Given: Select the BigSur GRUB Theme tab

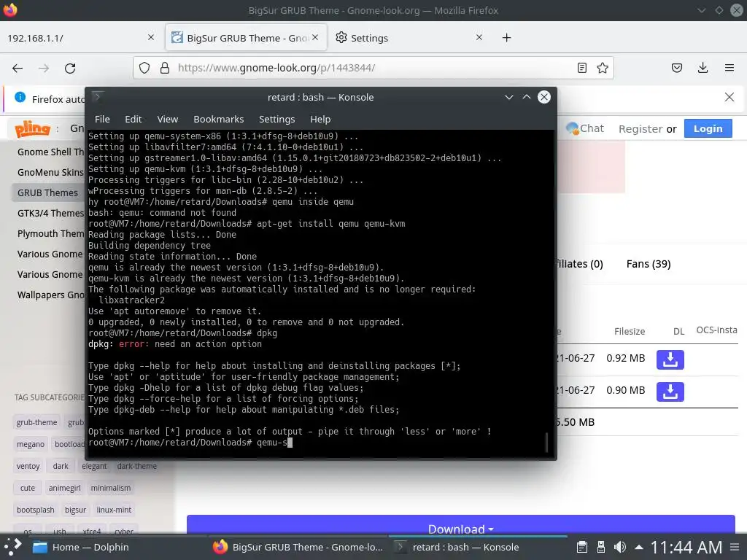Looking at the screenshot, I should point(246,38).
